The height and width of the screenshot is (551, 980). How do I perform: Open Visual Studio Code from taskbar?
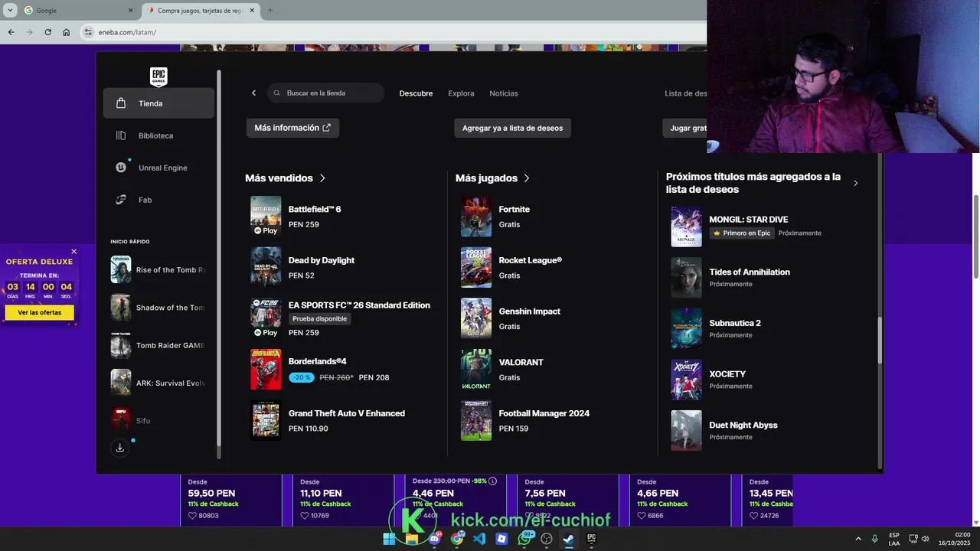pyautogui.click(x=479, y=539)
